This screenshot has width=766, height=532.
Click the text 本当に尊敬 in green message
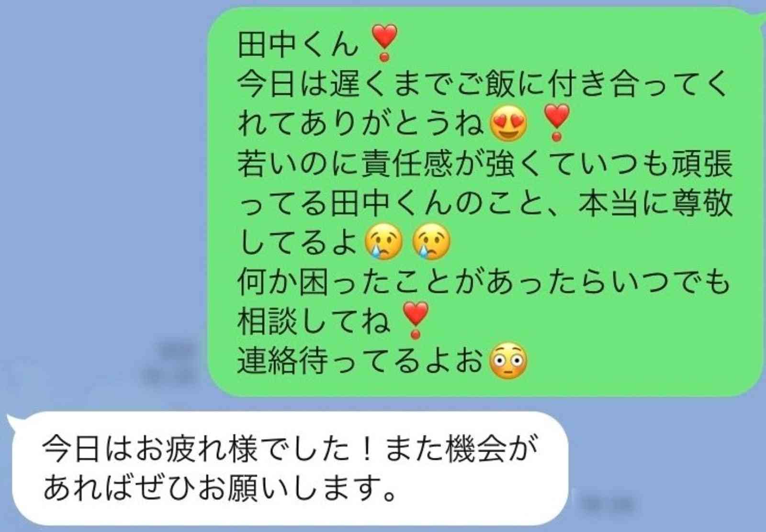click(655, 202)
